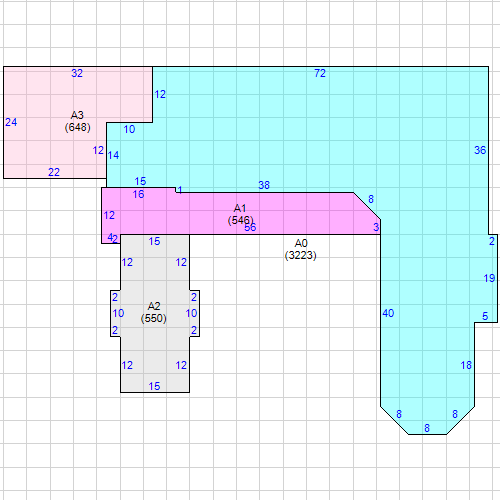Select the "24" dimension on A3's left edge

coord(11,122)
